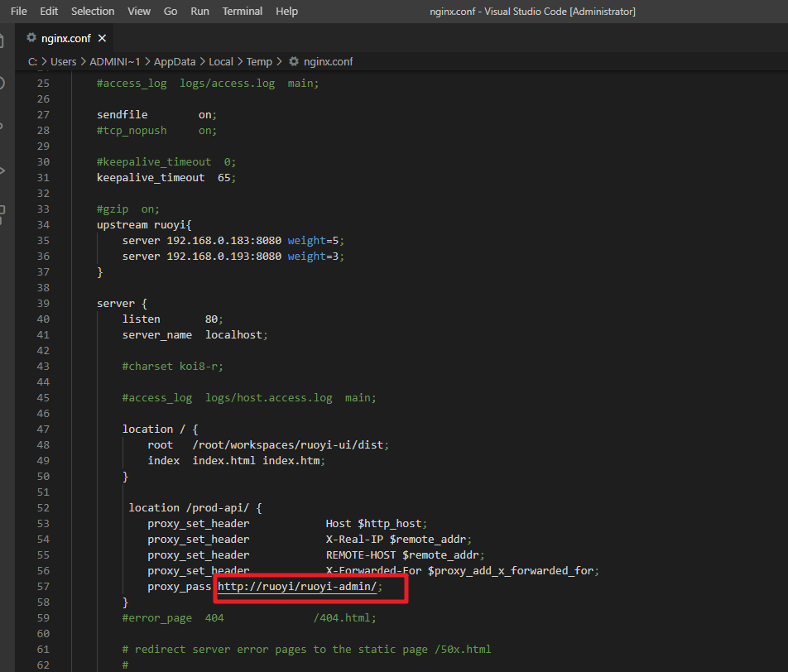Click the 'location / {' line
788x672 pixels.
(x=161, y=430)
